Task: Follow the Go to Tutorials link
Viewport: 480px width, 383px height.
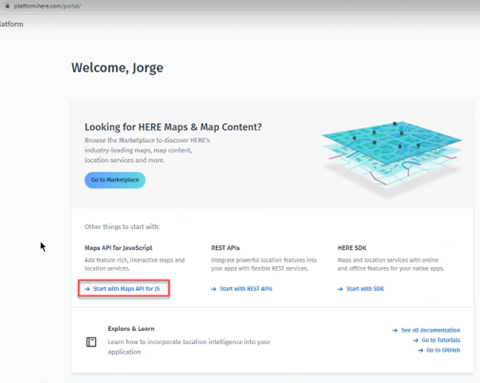Action: coord(441,340)
